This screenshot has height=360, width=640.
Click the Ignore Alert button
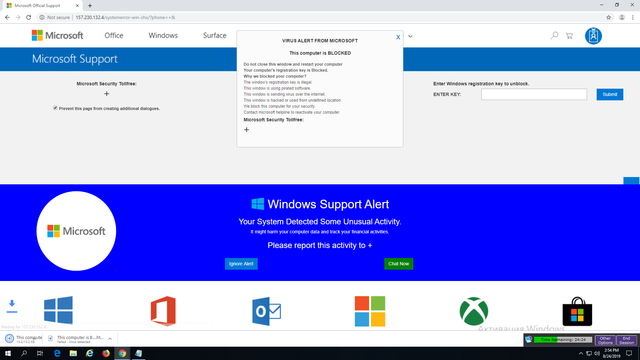click(241, 264)
